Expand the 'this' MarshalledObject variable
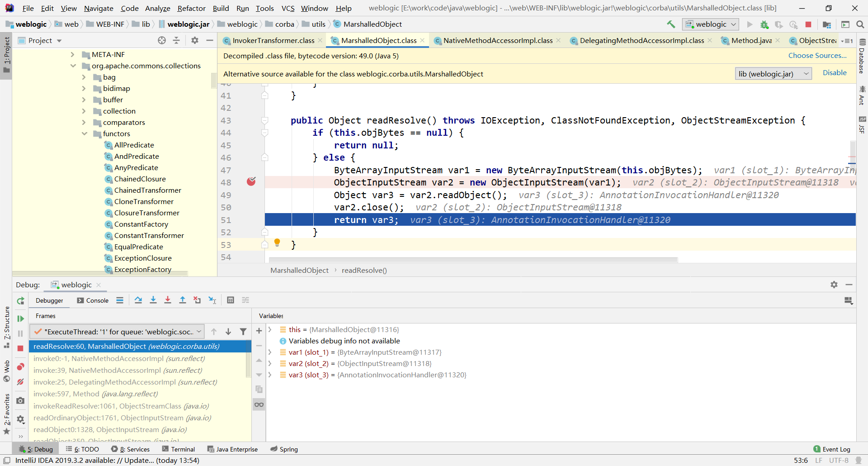The width and height of the screenshot is (868, 466). point(270,329)
